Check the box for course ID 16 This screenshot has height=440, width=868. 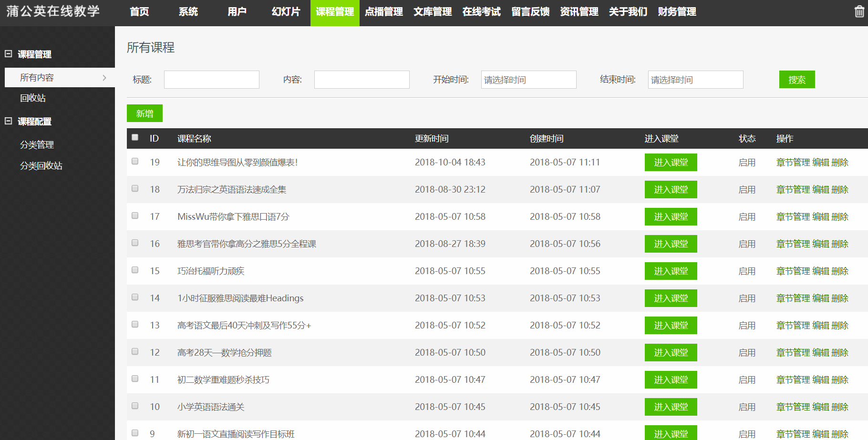[135, 243]
